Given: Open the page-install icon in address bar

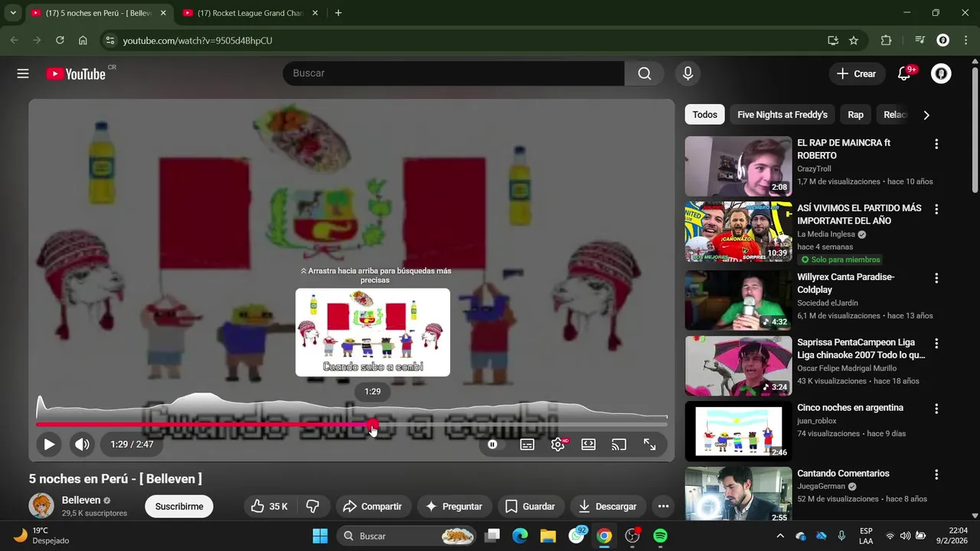Looking at the screenshot, I should 832,41.
